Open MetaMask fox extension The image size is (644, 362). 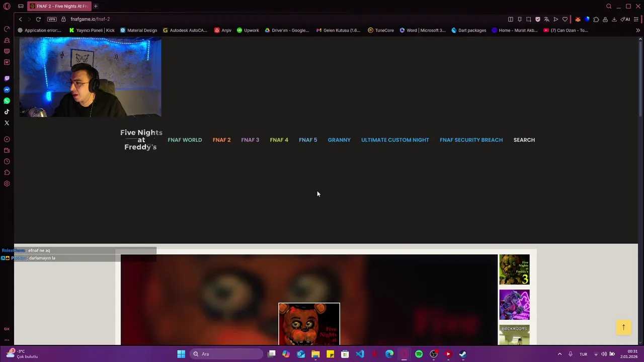click(x=578, y=19)
